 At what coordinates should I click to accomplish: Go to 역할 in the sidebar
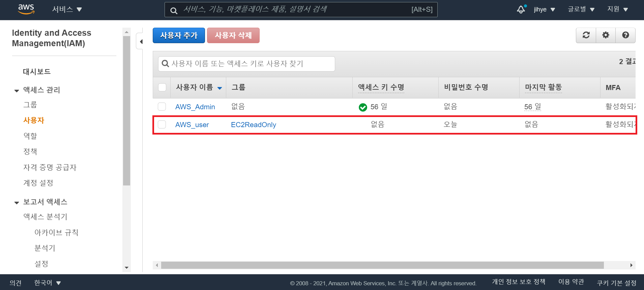(30, 136)
